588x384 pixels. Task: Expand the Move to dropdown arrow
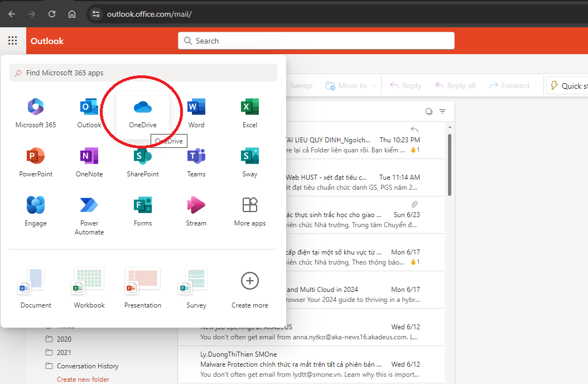[374, 86]
